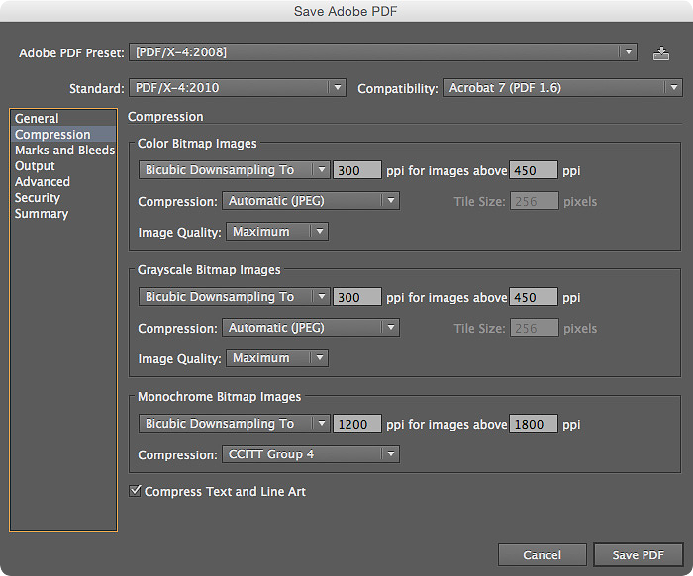Click Color Bitmap Tile Size 256 field
The width and height of the screenshot is (693, 576).
point(534,201)
